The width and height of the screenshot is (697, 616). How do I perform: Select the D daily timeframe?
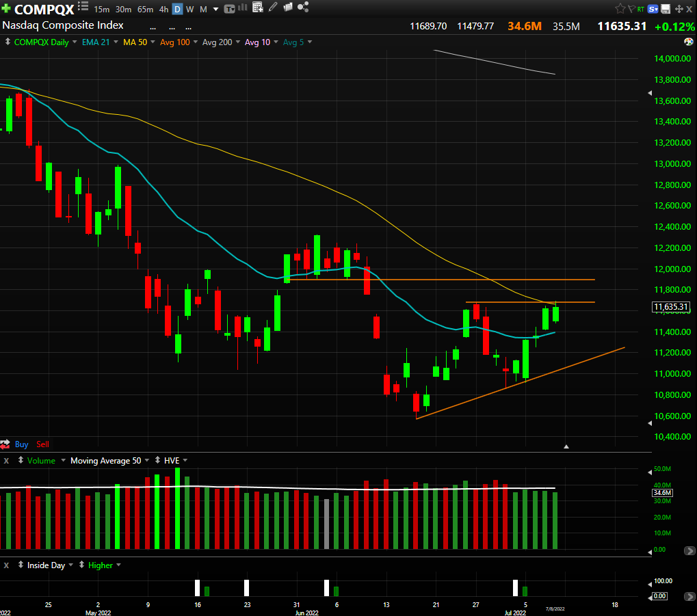pyautogui.click(x=177, y=10)
